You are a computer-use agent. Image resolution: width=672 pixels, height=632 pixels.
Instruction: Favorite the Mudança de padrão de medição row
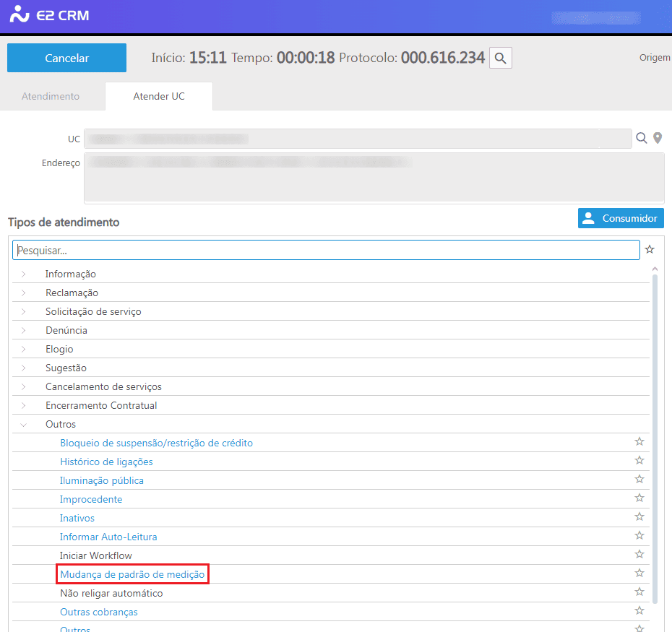point(639,573)
